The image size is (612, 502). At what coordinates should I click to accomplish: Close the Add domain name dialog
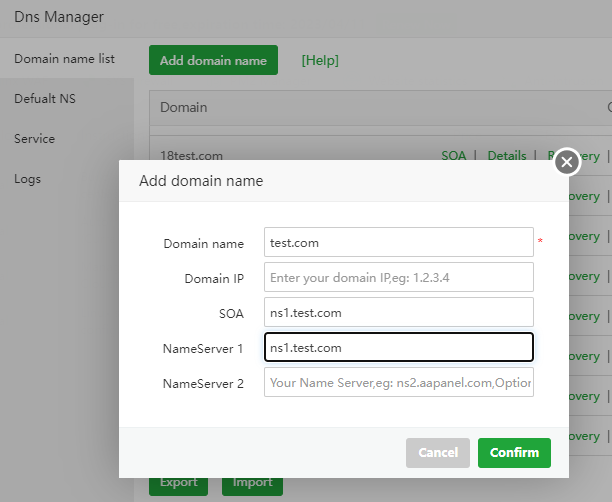tap(567, 162)
